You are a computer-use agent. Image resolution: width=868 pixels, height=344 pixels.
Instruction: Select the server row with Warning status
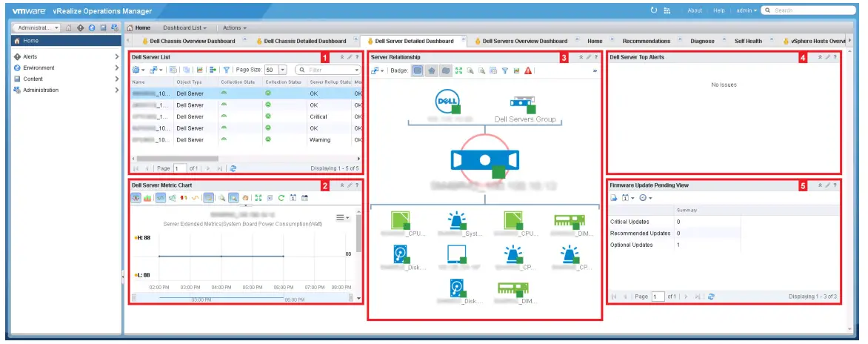tap(246, 139)
